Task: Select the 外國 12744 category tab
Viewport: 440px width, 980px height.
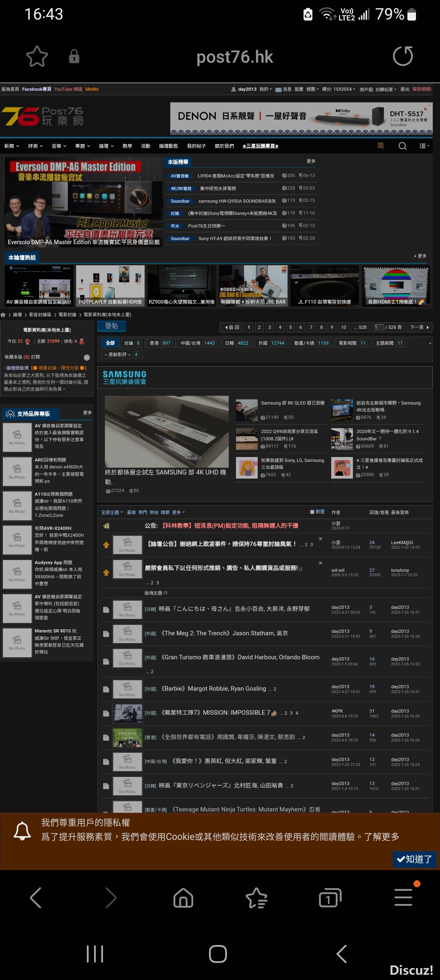Action: click(272, 343)
